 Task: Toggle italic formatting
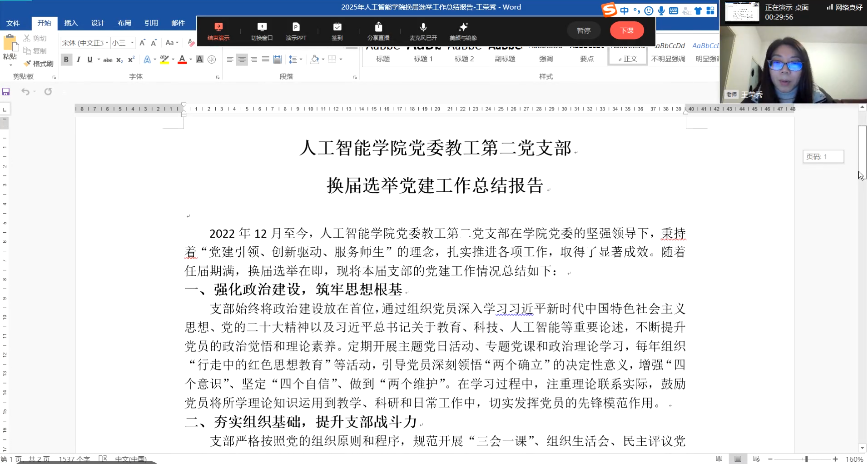pos(78,60)
